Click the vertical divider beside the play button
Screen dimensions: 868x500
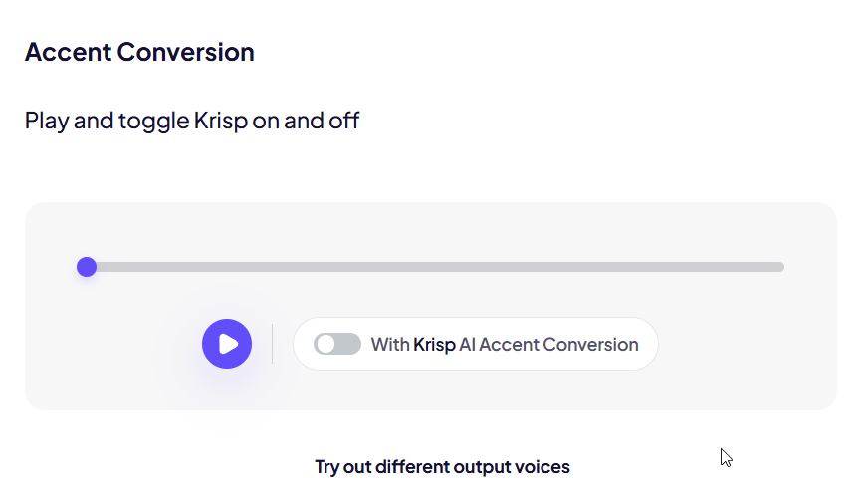pyautogui.click(x=272, y=344)
